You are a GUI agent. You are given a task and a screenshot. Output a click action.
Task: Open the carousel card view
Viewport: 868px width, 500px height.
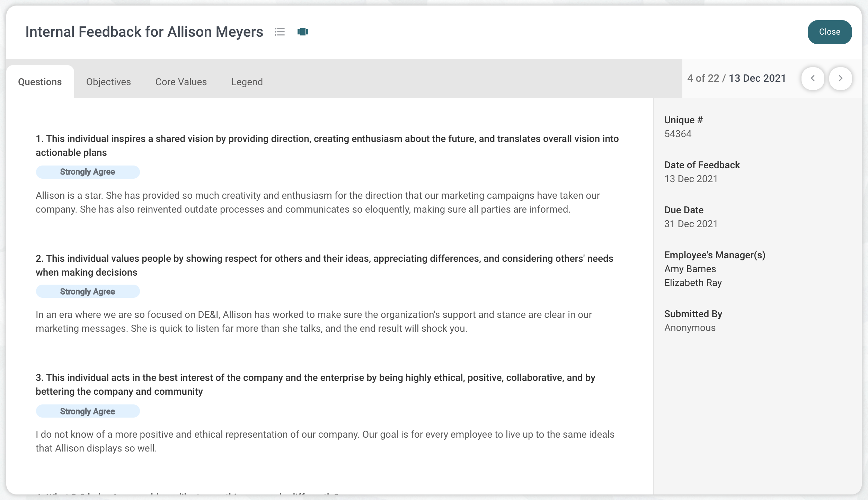[x=302, y=32]
